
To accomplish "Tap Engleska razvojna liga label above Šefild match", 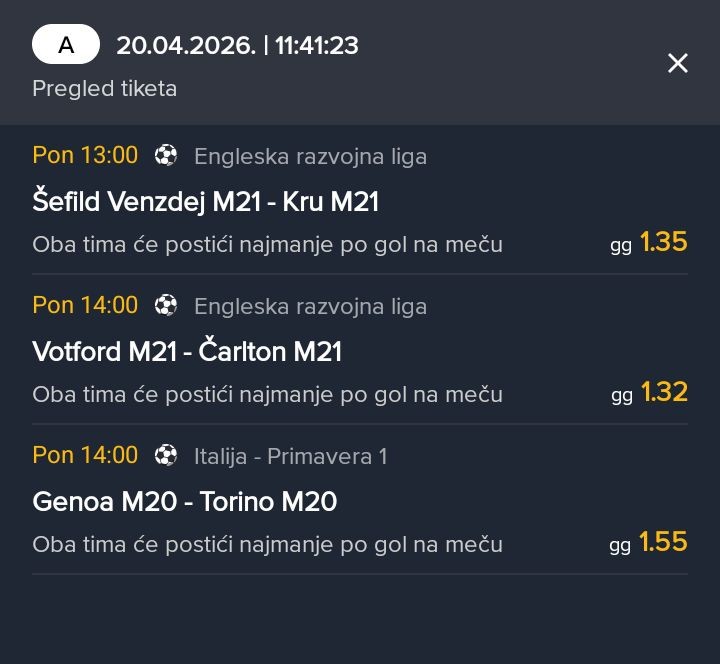I will coord(310,156).
